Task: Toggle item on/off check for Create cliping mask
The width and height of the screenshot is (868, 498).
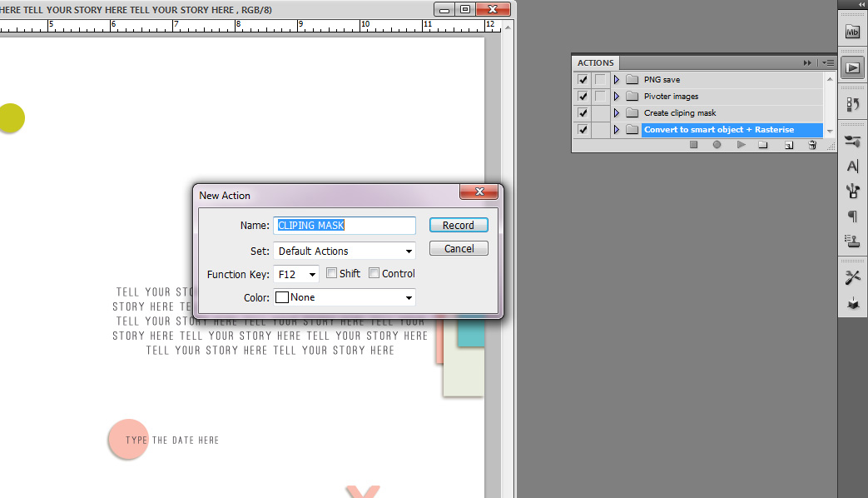Action: tap(583, 113)
